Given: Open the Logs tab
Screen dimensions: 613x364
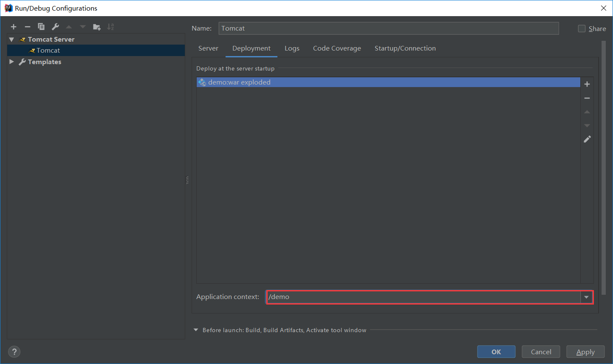Looking at the screenshot, I should pyautogui.click(x=292, y=48).
